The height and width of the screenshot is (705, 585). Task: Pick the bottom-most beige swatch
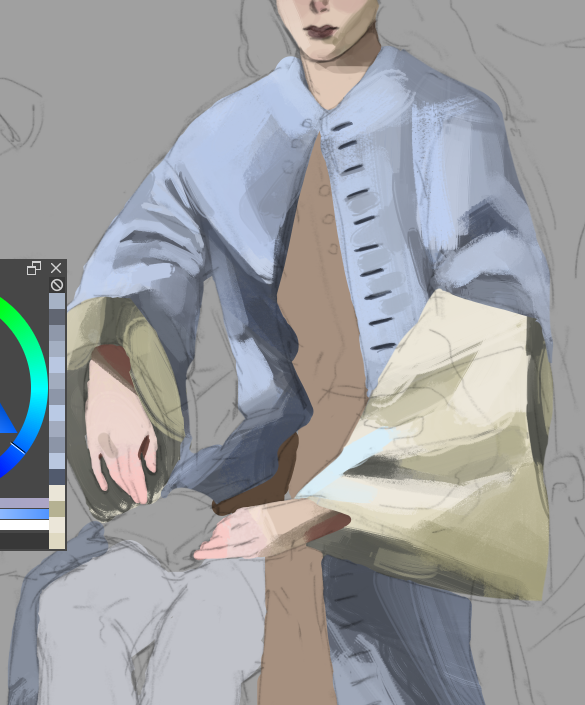point(57,541)
